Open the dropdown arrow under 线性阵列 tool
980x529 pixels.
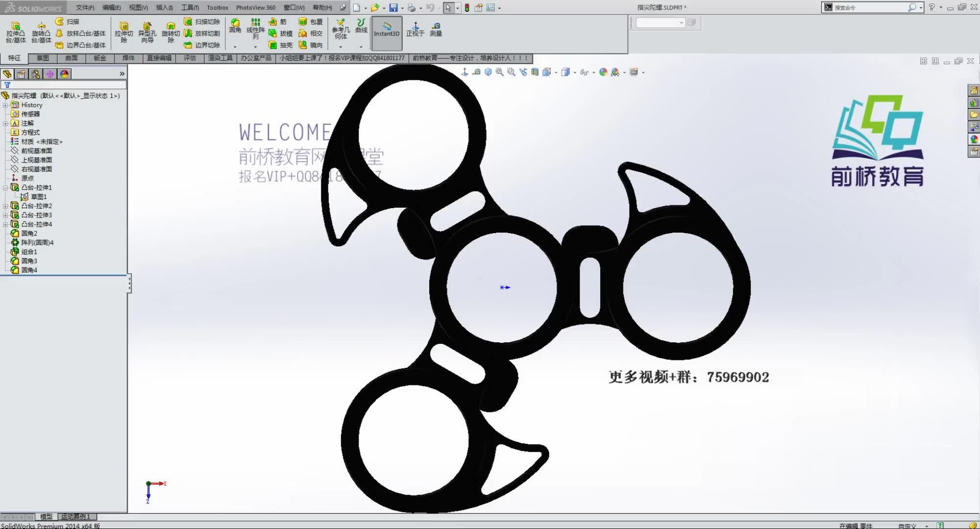coord(255,47)
